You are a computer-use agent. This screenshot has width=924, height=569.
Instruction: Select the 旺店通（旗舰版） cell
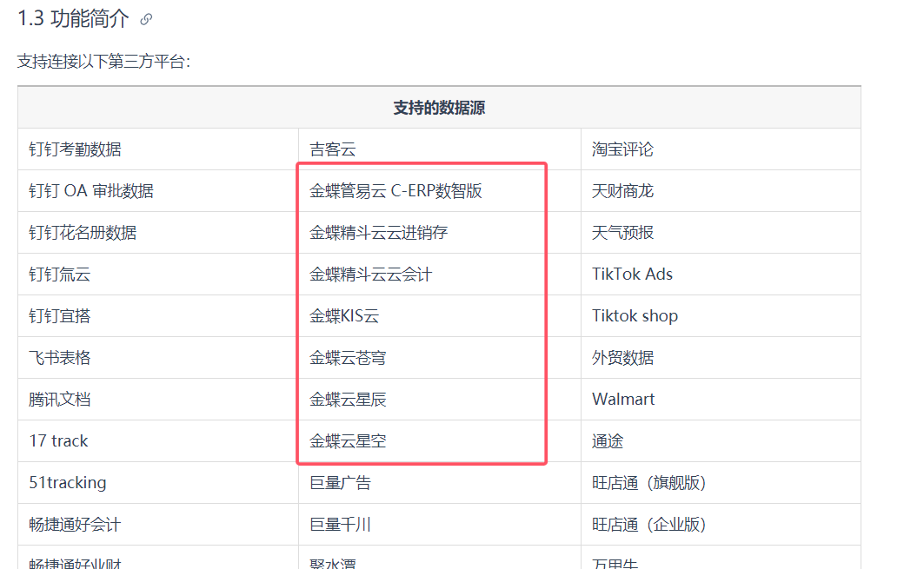coord(721,483)
